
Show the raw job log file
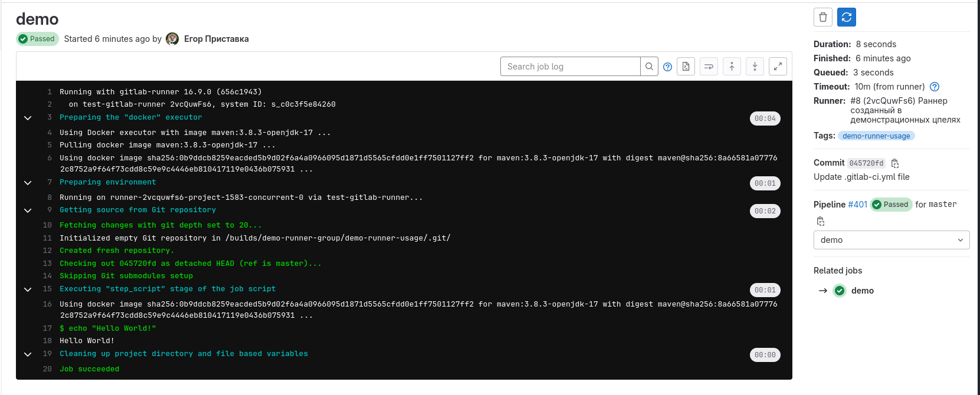point(686,67)
